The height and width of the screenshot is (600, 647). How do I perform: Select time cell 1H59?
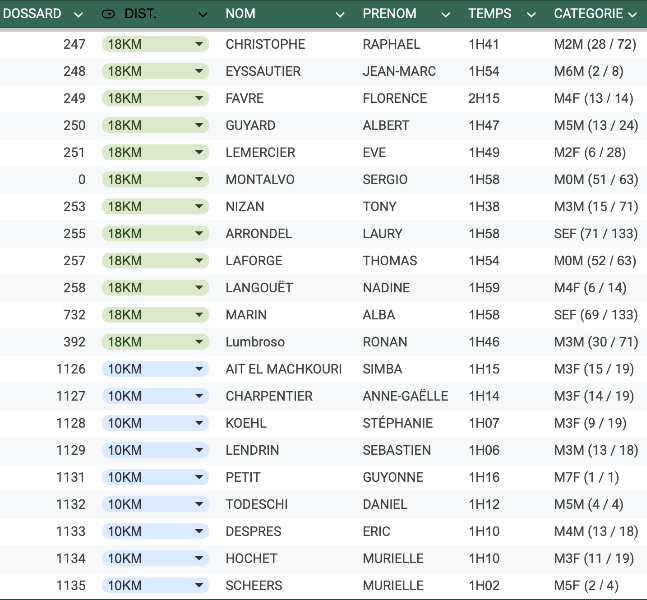click(484, 288)
